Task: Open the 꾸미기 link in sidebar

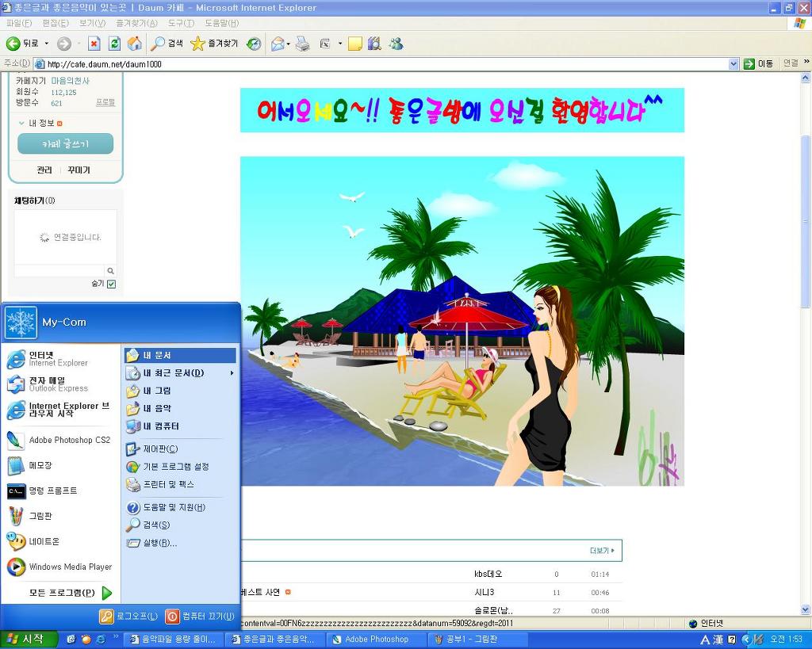Action: (79, 170)
